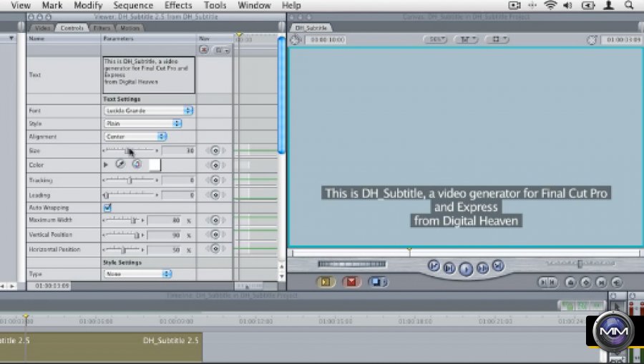Open the keyframe options pop-up beside reset
The image size is (644, 364).
point(223,50)
